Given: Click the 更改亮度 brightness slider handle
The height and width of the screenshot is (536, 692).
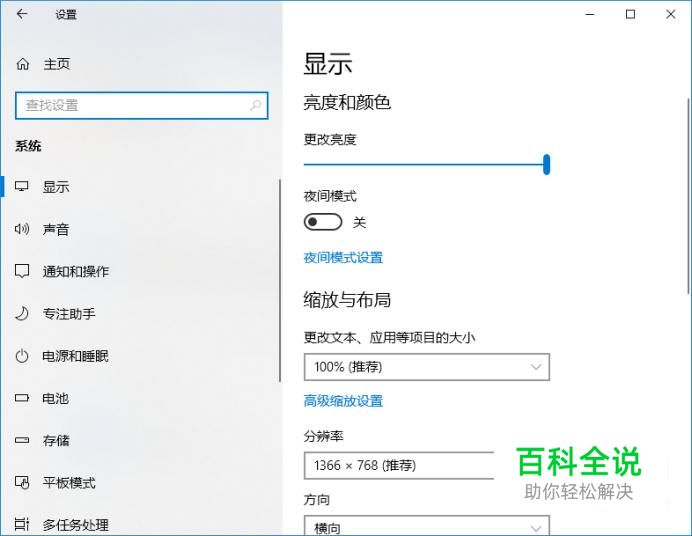Looking at the screenshot, I should coord(546,165).
